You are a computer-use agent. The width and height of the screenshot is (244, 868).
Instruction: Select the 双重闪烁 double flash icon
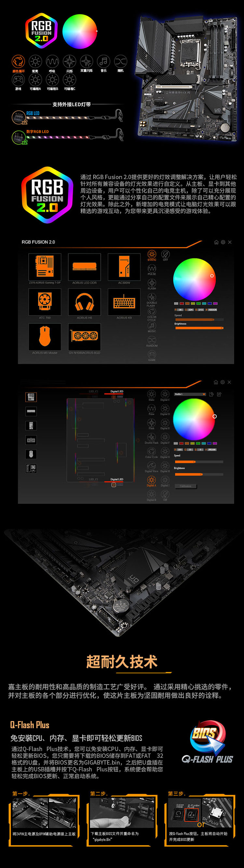click(87, 62)
